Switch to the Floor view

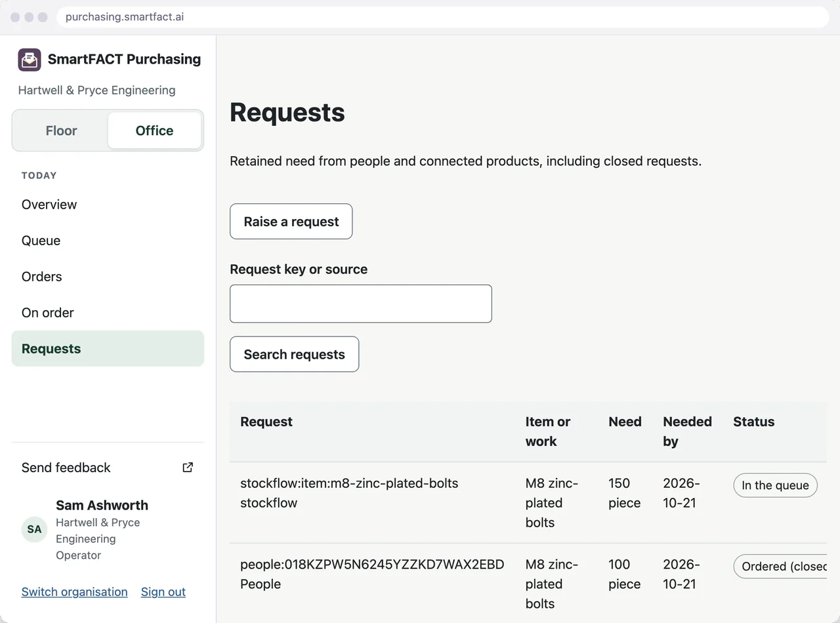[61, 131]
